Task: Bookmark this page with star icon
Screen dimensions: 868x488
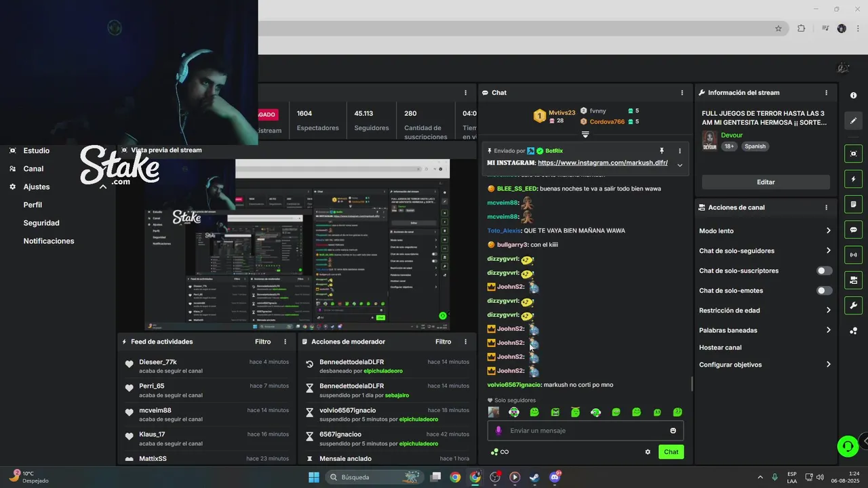Action: point(778,28)
